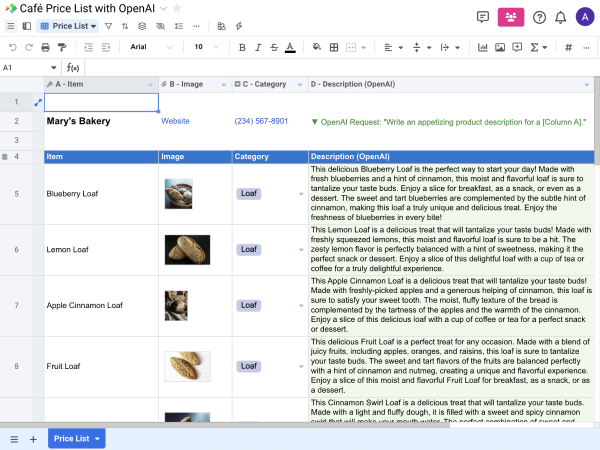
Task: Click the formula bar input
Action: tap(341, 68)
